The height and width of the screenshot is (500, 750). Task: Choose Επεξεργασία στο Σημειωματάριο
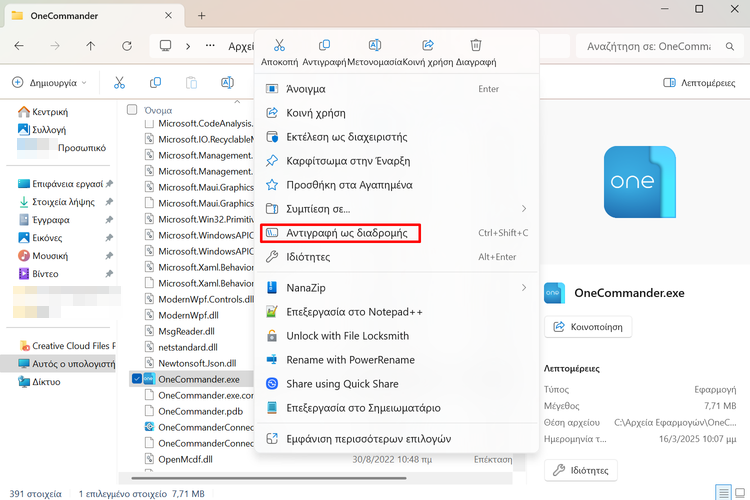(x=397, y=408)
